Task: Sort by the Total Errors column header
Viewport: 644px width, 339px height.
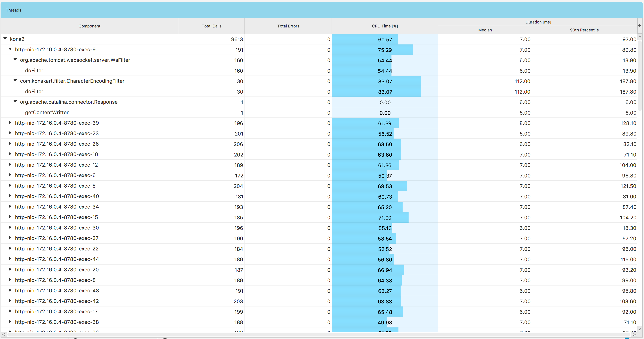Action: point(288,26)
